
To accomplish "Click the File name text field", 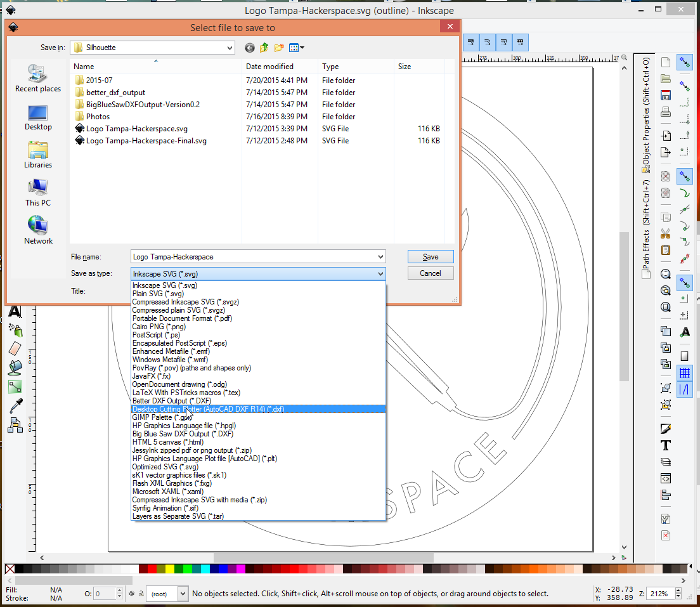I will [254, 257].
